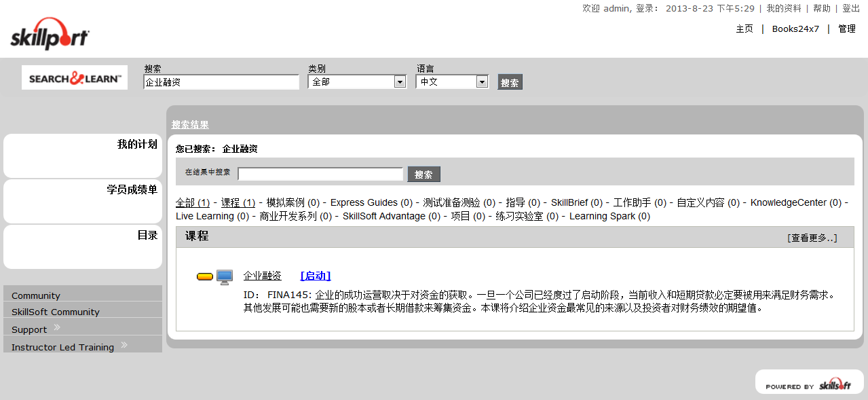Image resolution: width=868 pixels, height=400 pixels.
Task: Click the gray 搜索 search button
Action: pyautogui.click(x=510, y=81)
